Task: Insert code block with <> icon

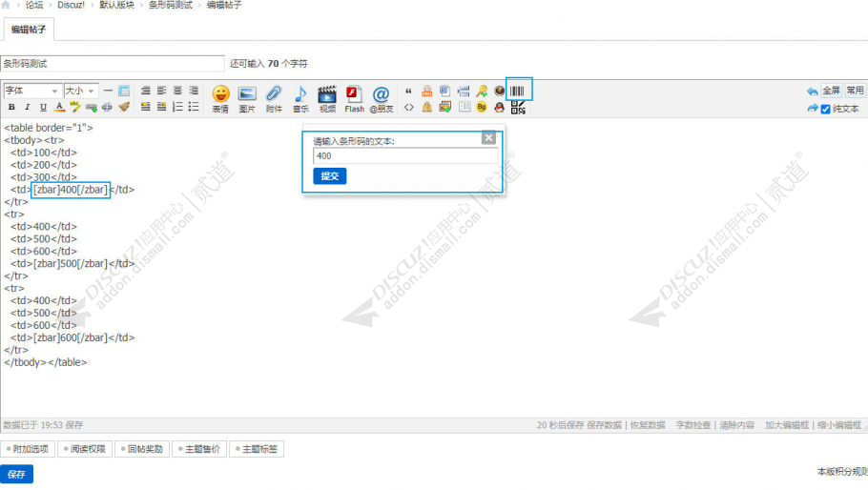Action: (x=408, y=108)
